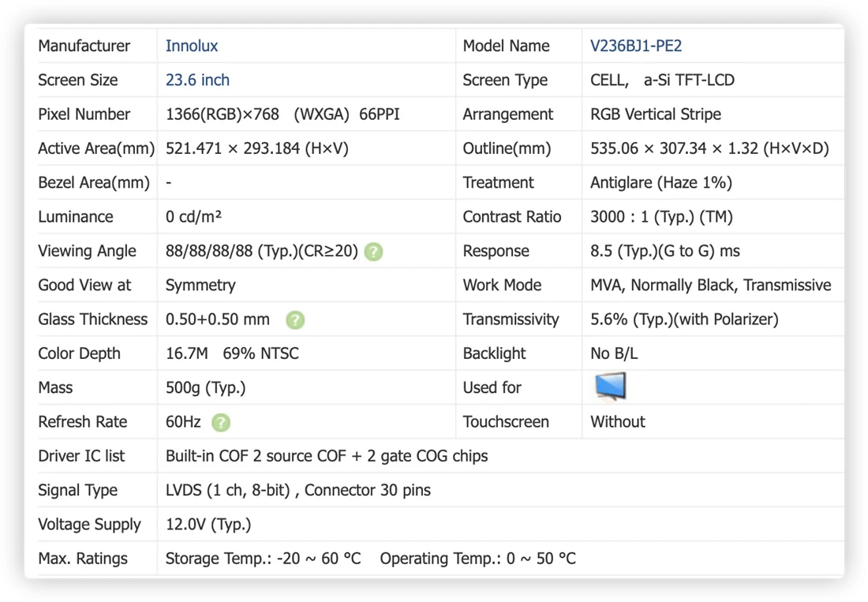Click the Transmissivity 5.6% value
This screenshot has height=602, width=868.
684,320
